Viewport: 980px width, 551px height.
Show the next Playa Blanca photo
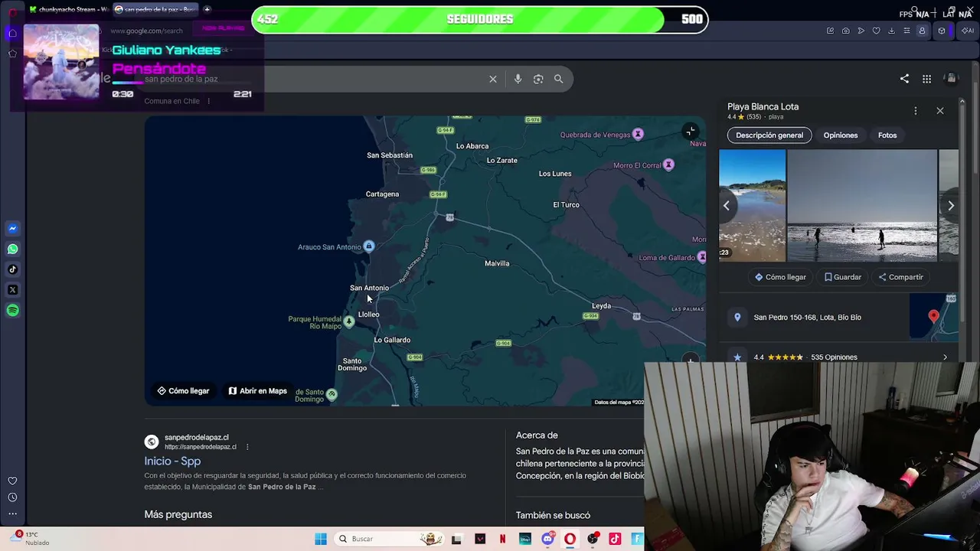tap(951, 206)
